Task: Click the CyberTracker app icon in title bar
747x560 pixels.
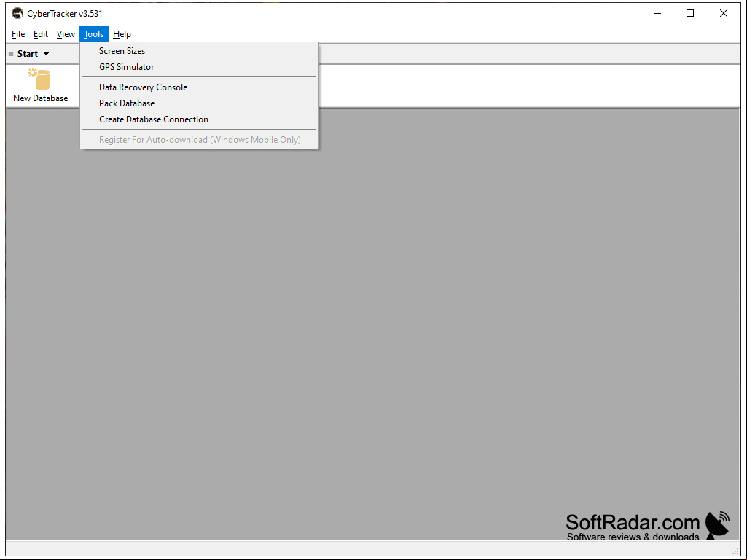Action: point(17,13)
